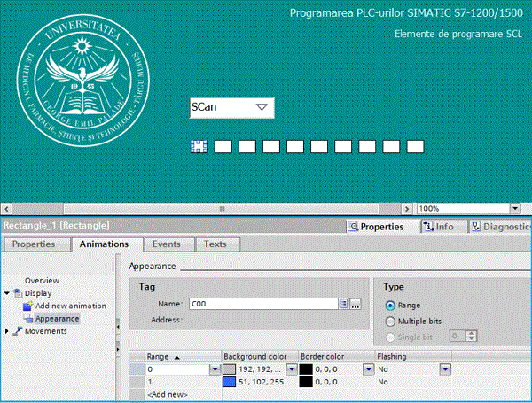The width and height of the screenshot is (532, 403).
Task: Open the Info inspector tab
Action: click(x=439, y=227)
